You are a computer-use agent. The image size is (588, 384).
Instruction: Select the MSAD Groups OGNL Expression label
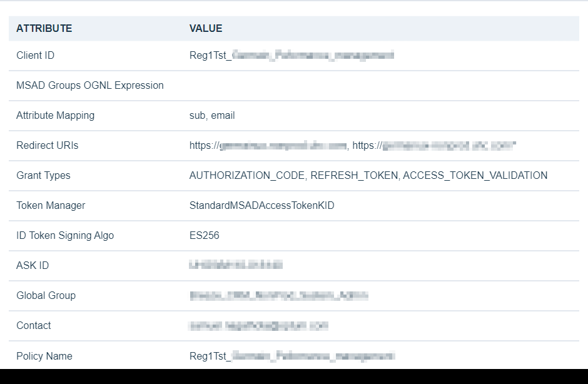pyautogui.click(x=90, y=86)
